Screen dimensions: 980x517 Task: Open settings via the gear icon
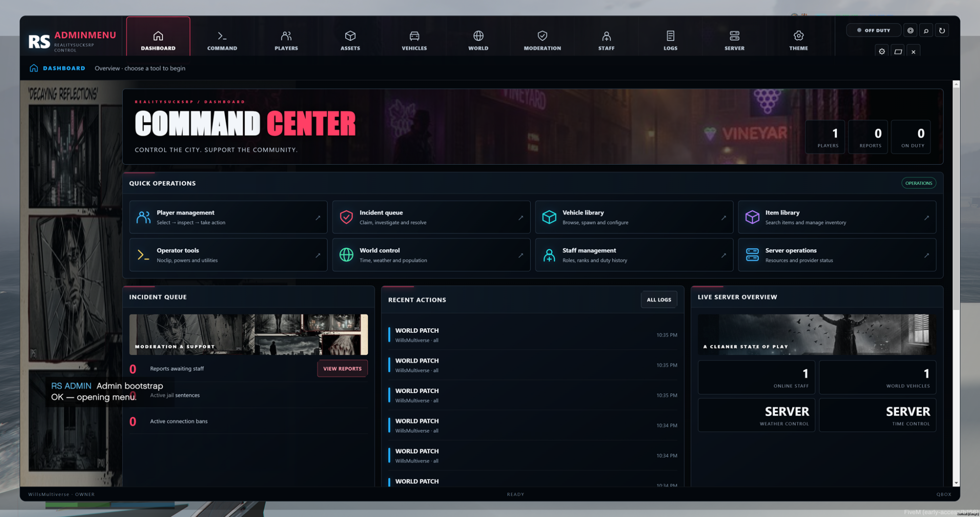tap(882, 51)
